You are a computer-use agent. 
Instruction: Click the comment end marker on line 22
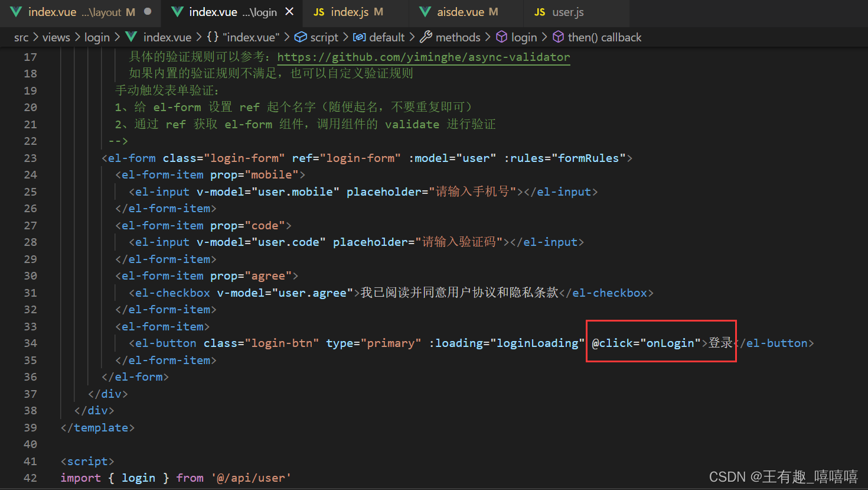point(119,141)
